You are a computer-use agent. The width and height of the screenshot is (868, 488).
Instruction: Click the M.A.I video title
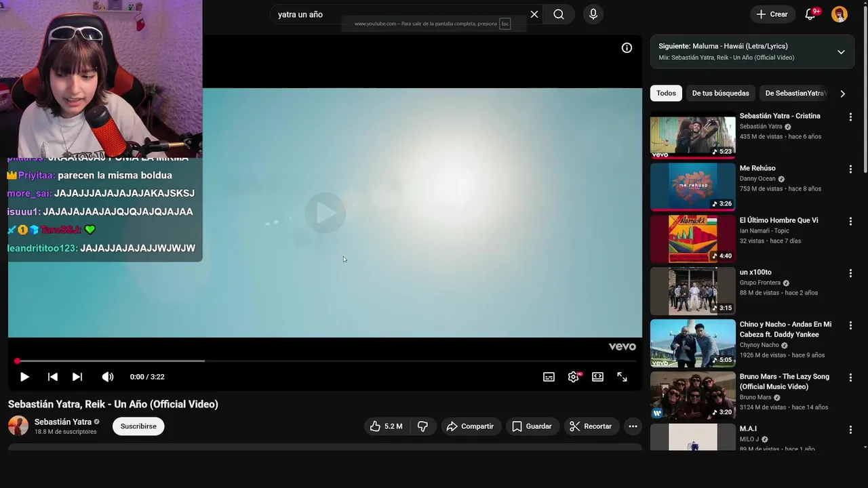pyautogui.click(x=748, y=428)
